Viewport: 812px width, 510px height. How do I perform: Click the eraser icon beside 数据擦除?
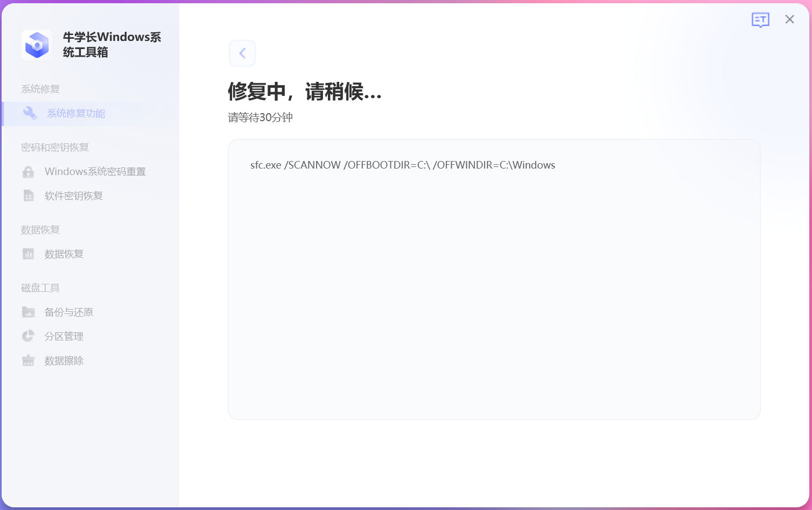click(29, 360)
